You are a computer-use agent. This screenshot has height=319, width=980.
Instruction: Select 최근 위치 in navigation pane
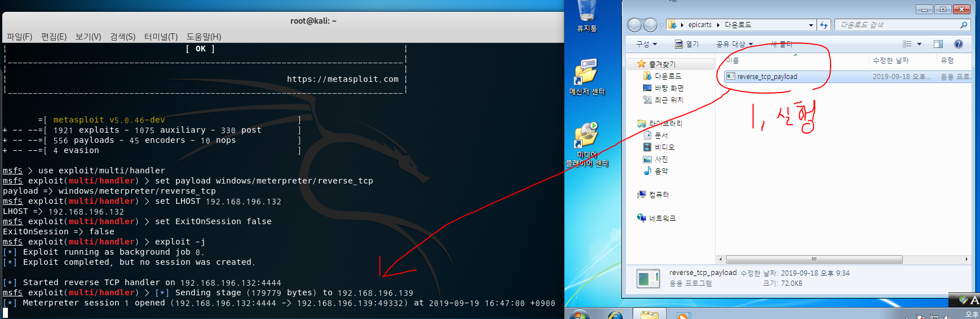click(669, 100)
